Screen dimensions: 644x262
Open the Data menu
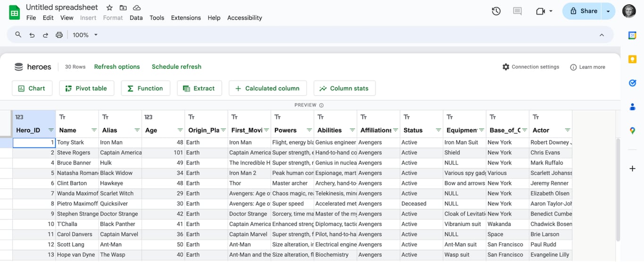136,18
